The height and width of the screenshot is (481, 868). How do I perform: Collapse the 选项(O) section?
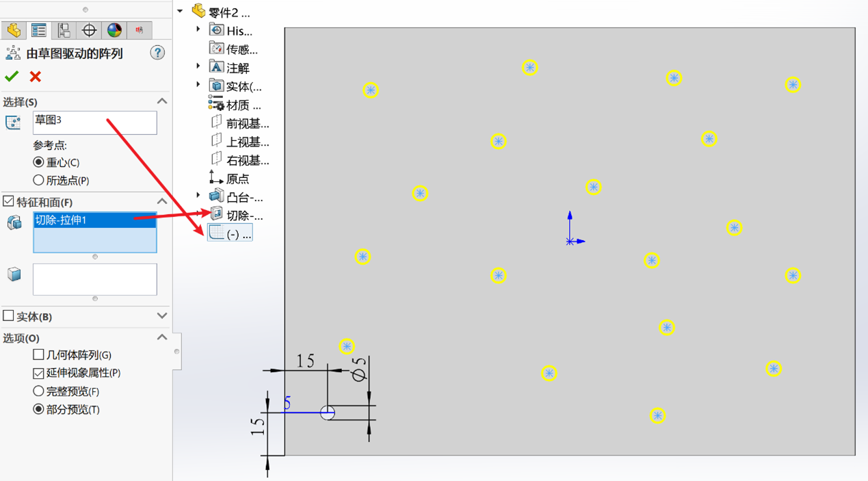point(162,337)
